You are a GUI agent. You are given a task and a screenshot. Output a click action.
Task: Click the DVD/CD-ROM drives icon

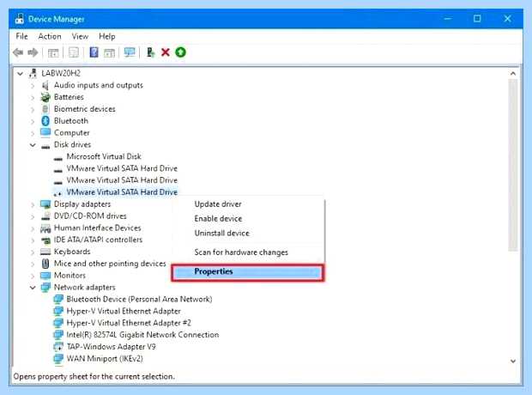(x=45, y=216)
